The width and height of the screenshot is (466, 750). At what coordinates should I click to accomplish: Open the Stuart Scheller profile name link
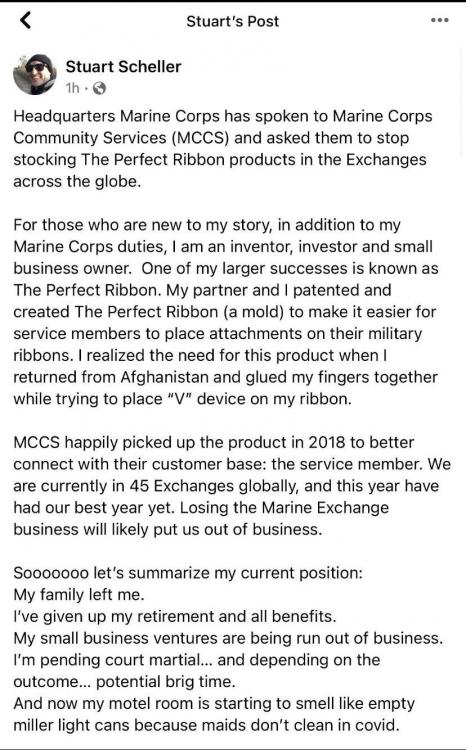click(123, 67)
